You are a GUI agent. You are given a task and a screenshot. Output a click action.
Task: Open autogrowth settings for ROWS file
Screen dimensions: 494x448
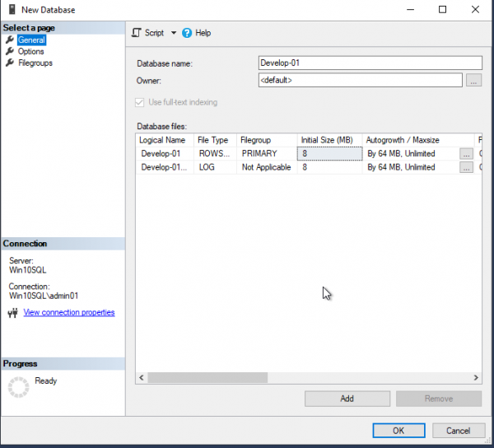[466, 154]
